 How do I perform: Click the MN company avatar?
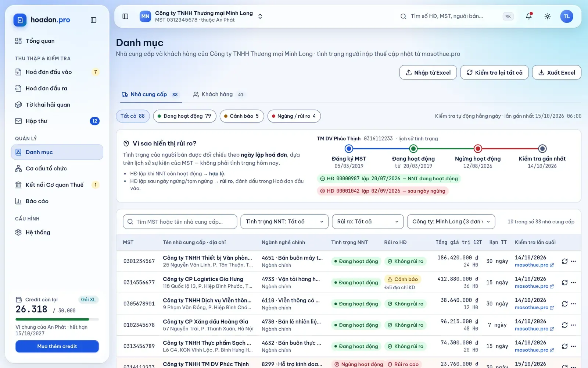pyautogui.click(x=145, y=16)
